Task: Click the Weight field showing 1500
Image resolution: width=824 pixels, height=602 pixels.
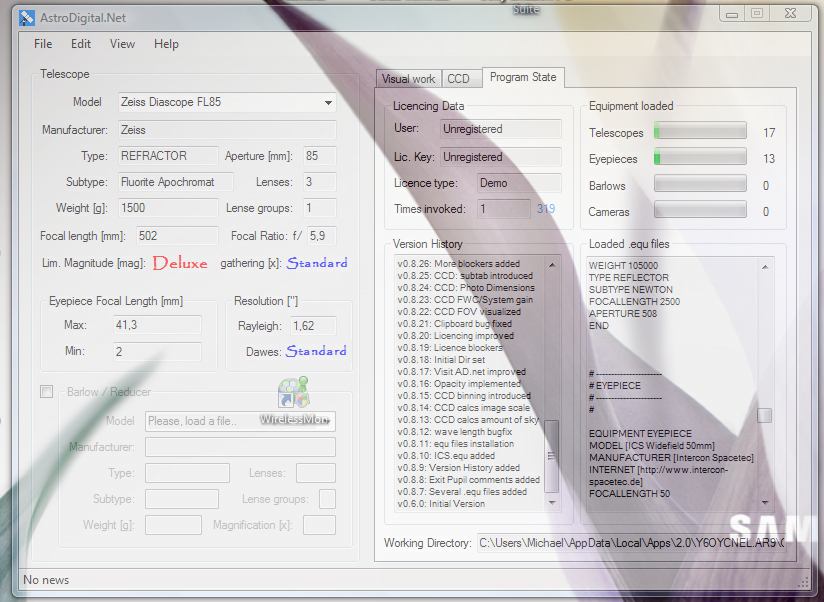Action: click(x=168, y=208)
